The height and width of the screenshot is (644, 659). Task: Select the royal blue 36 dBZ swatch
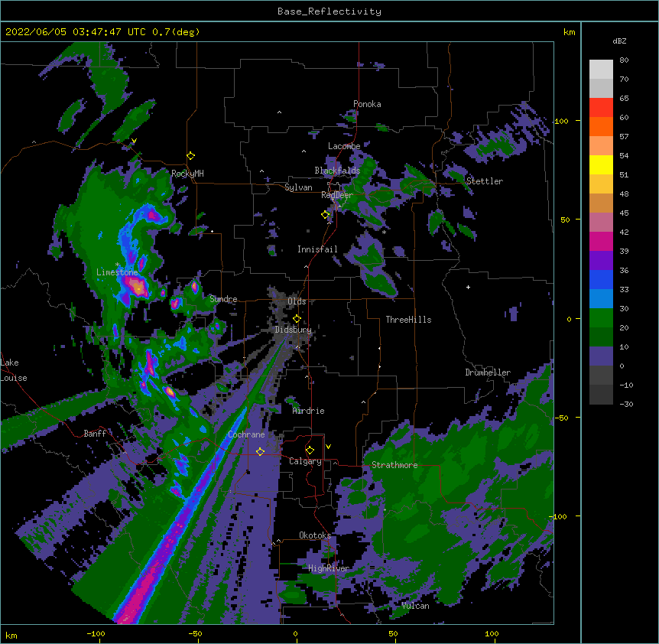tap(601, 279)
